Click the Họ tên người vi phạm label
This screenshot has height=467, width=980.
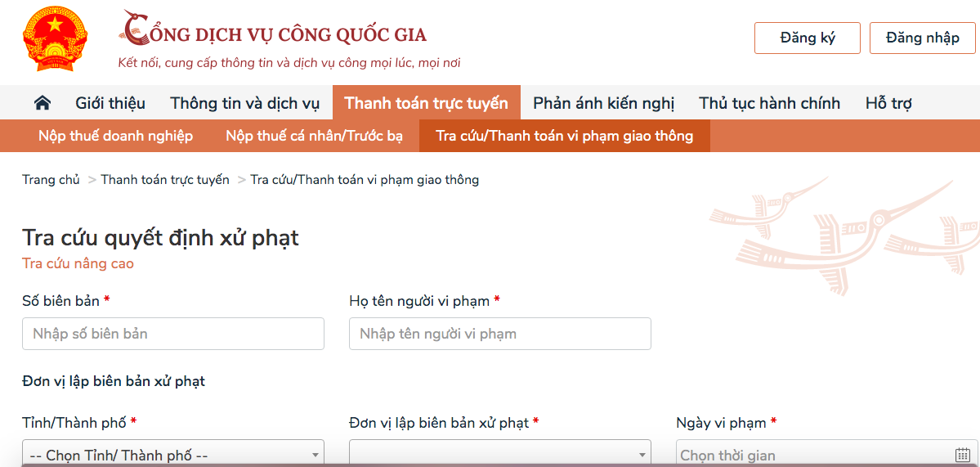coord(419,301)
